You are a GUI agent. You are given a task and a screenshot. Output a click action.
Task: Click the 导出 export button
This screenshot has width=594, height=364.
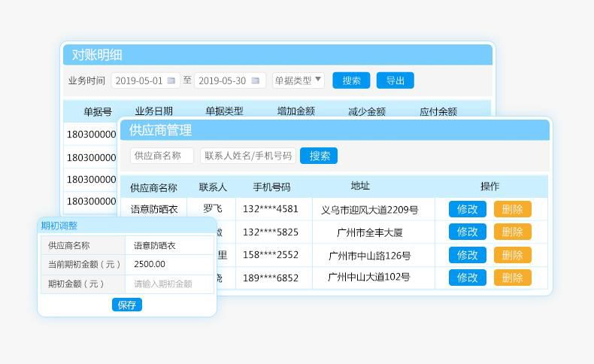point(395,80)
